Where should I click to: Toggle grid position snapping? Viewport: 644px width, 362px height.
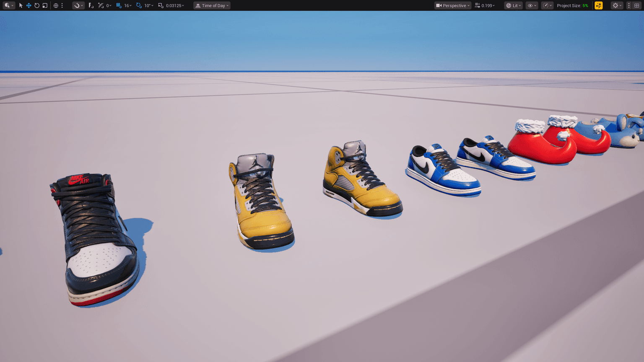[119, 5]
